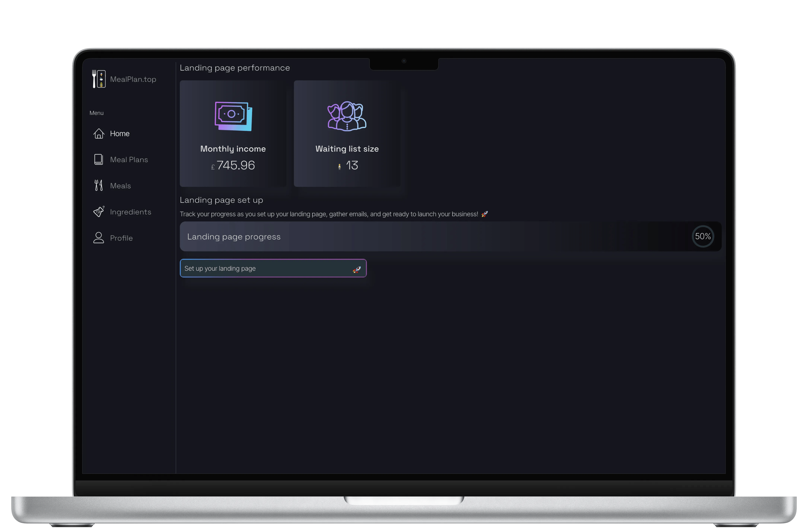
Task: Click the waiting list count 13
Action: 352,165
